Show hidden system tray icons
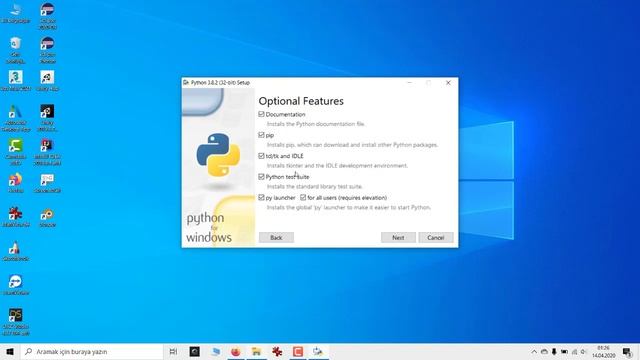 coord(534,351)
